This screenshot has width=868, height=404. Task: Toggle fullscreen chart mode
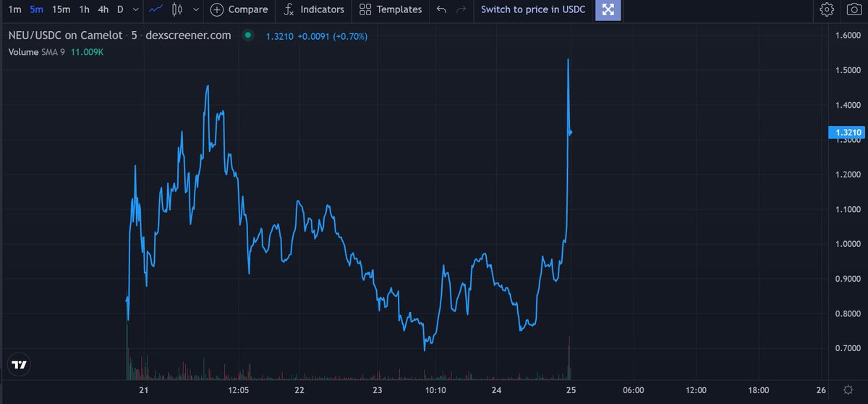click(608, 9)
